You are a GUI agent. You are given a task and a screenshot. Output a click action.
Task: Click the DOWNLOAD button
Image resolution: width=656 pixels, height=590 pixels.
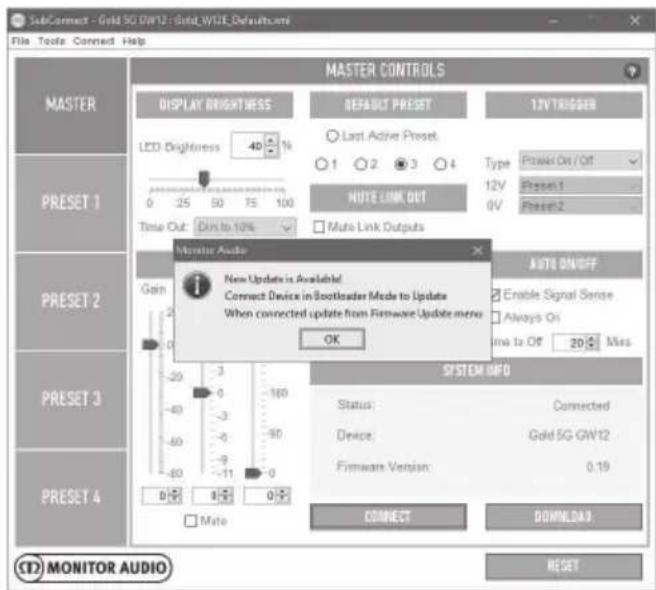pyautogui.click(x=563, y=517)
